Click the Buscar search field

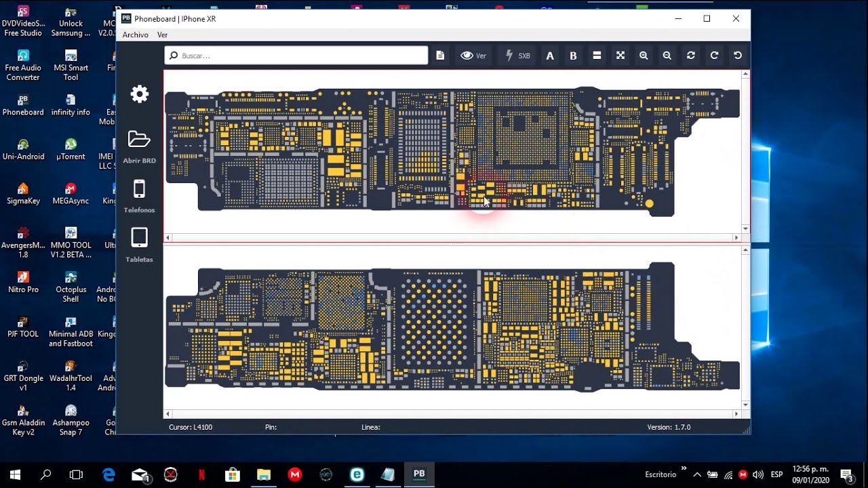coord(296,56)
